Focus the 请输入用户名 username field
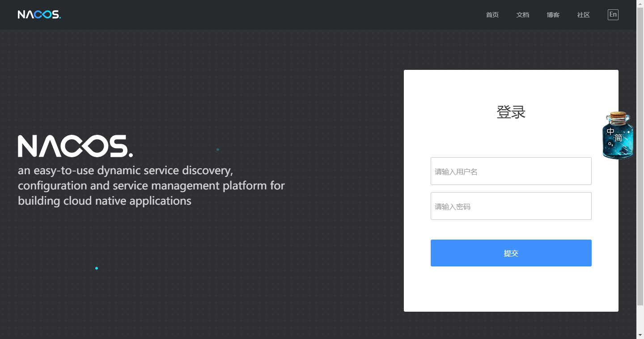The image size is (644, 339). pos(511,171)
